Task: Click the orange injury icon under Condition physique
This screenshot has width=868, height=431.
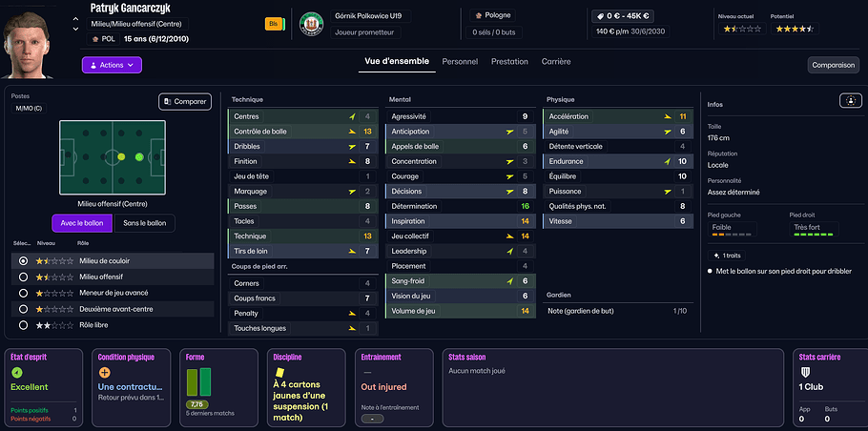Action: pos(104,372)
